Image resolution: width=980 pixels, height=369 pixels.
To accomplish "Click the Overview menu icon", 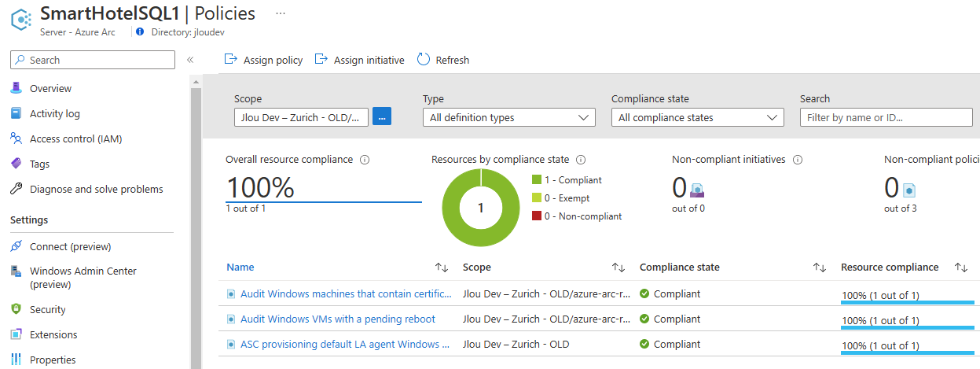I will (x=16, y=88).
